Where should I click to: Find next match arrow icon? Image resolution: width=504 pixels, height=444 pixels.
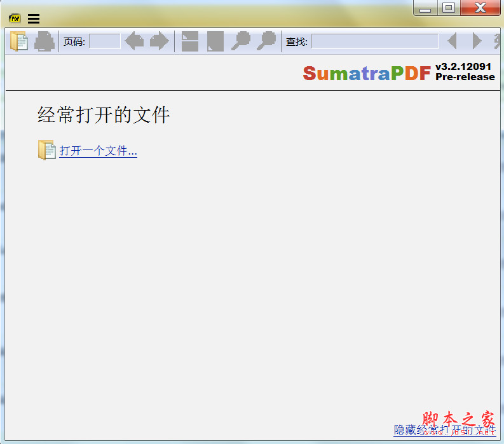(477, 41)
